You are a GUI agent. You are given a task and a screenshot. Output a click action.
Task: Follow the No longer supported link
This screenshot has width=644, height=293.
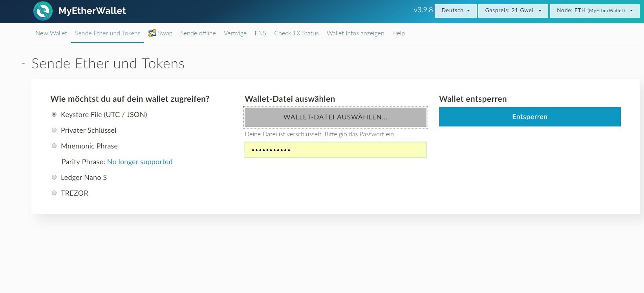140,162
